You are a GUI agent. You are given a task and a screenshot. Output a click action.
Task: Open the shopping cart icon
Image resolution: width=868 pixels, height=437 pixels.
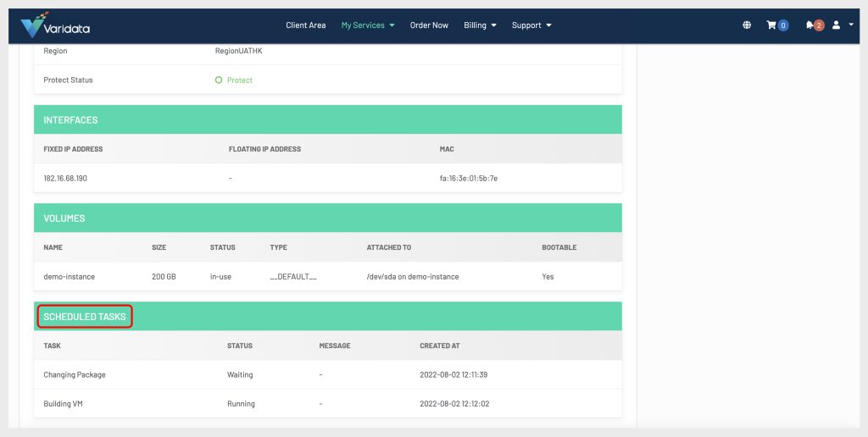pos(771,25)
